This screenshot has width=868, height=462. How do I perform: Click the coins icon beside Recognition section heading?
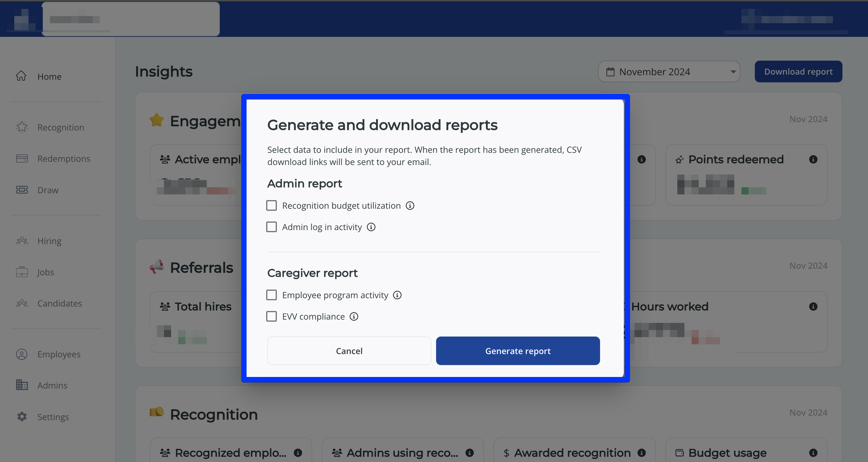[157, 412]
